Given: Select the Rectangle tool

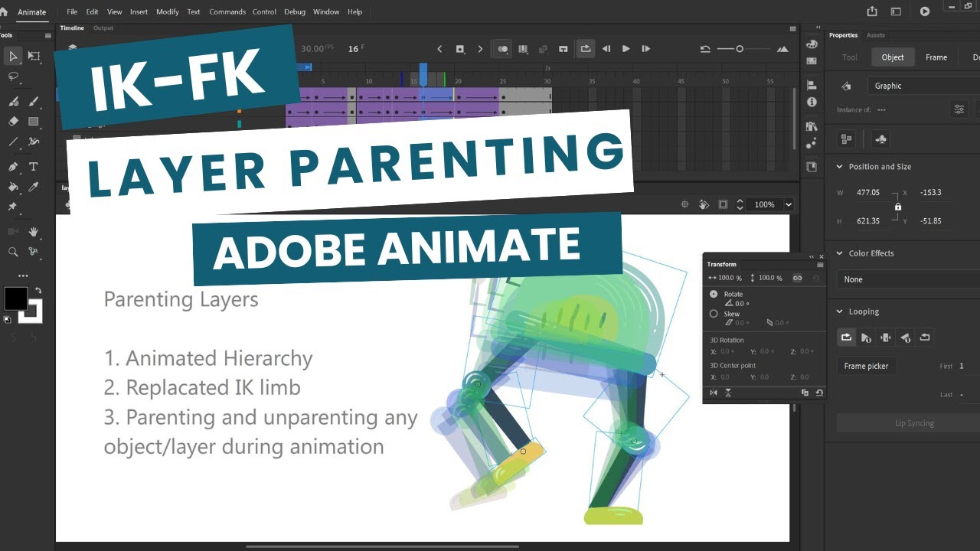Looking at the screenshot, I should pos(34,121).
